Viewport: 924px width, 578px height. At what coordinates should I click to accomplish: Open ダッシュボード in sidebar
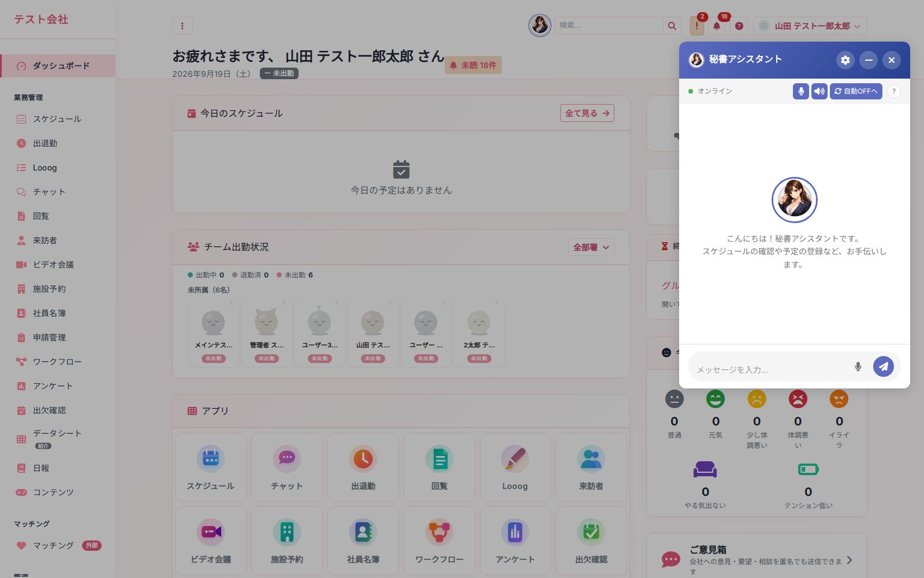[x=58, y=66]
